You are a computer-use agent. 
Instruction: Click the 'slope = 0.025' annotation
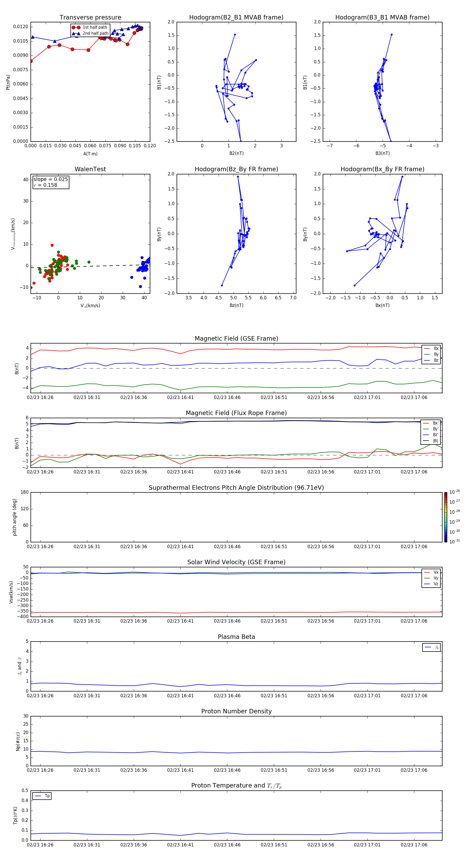(x=50, y=179)
